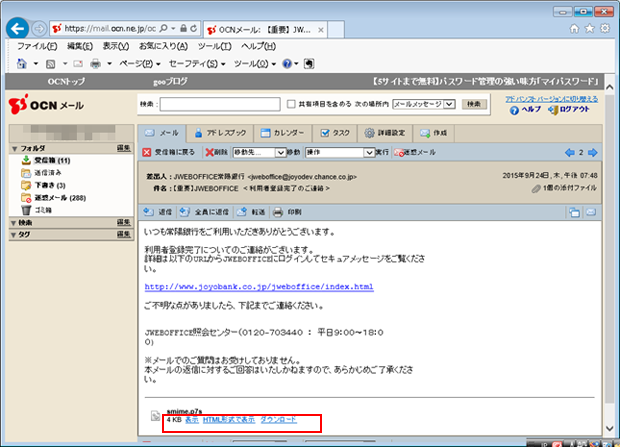Open the favorites star icon
Image resolution: width=620 pixels, height=447 pixels.
click(590, 28)
